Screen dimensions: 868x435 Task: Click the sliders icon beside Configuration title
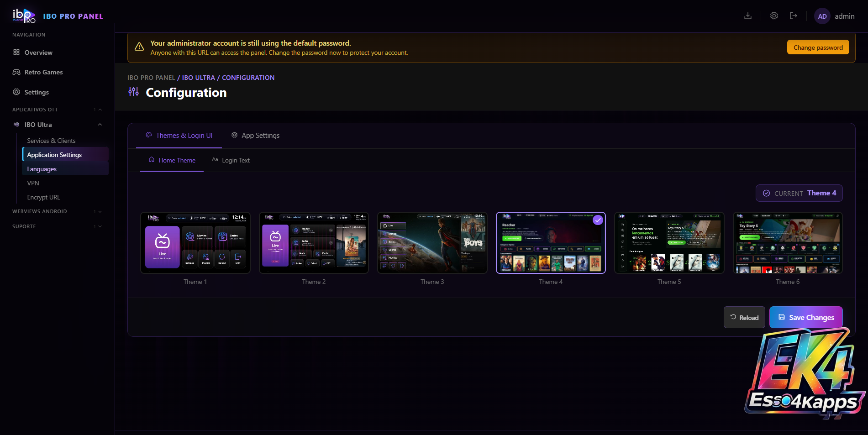(133, 92)
